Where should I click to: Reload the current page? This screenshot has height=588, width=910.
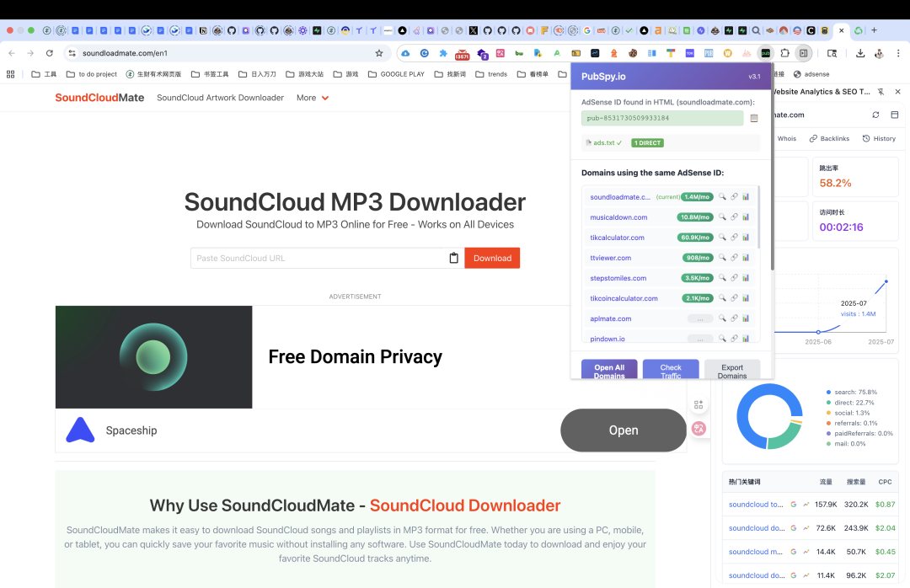pos(50,53)
